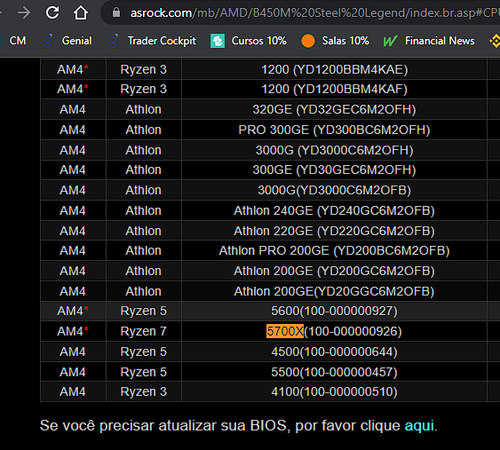The height and width of the screenshot is (450, 500).
Task: Click the Cursos 10% bookmark icon
Action: click(217, 41)
